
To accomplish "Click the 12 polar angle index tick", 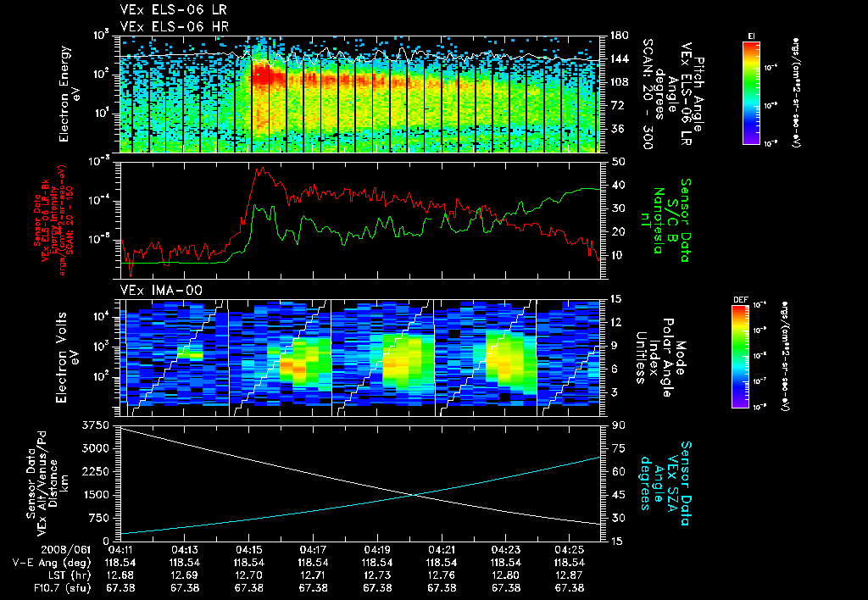I will [x=617, y=322].
